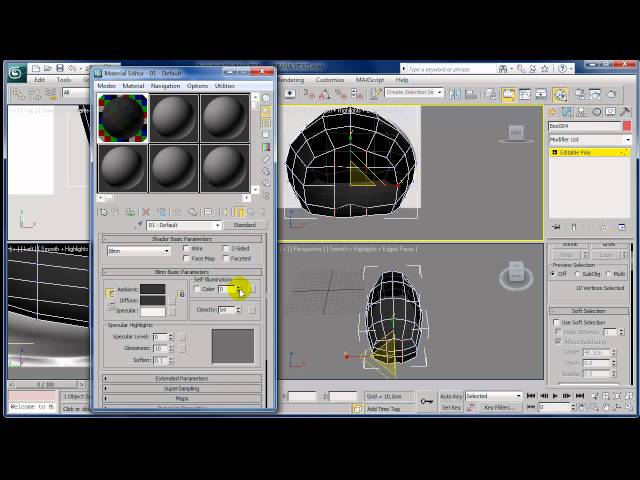640x480 pixels.
Task: Open the Utilities menu in Material Editor
Action: point(224,86)
